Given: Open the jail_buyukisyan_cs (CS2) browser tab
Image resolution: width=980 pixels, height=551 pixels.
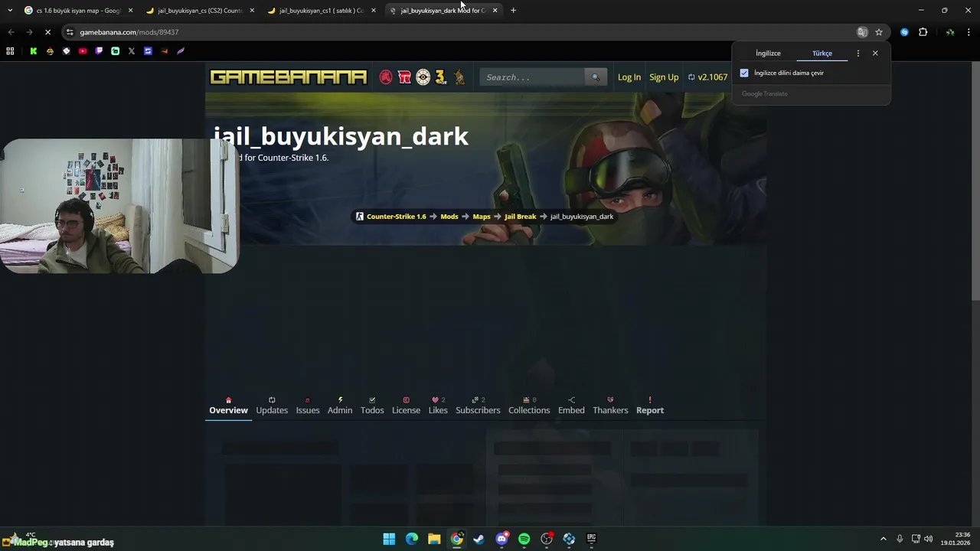Looking at the screenshot, I should click(199, 11).
